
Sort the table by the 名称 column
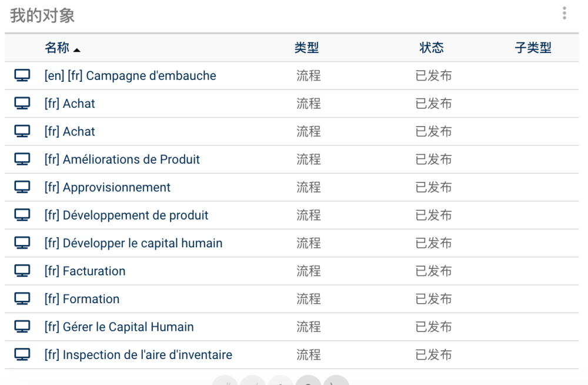click(x=57, y=48)
